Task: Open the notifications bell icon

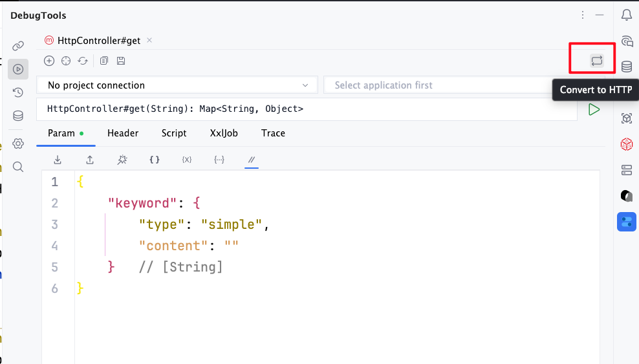Action: 627,15
